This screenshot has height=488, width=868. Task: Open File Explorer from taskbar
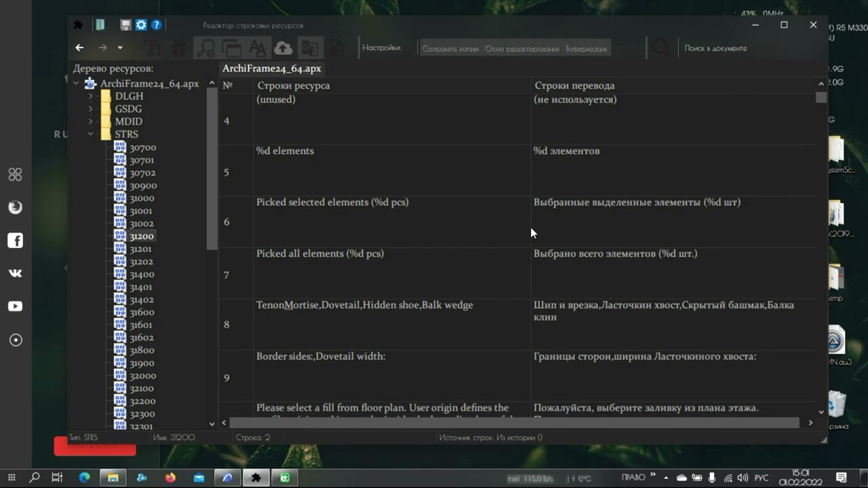pos(113,478)
